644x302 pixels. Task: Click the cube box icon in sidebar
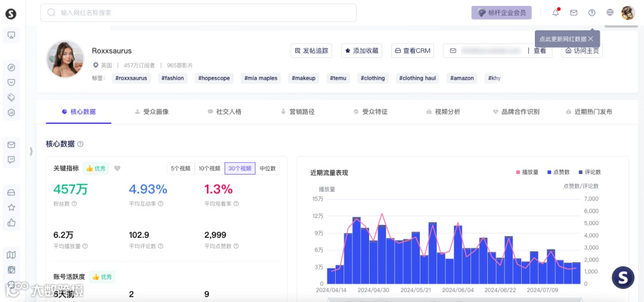click(x=11, y=270)
